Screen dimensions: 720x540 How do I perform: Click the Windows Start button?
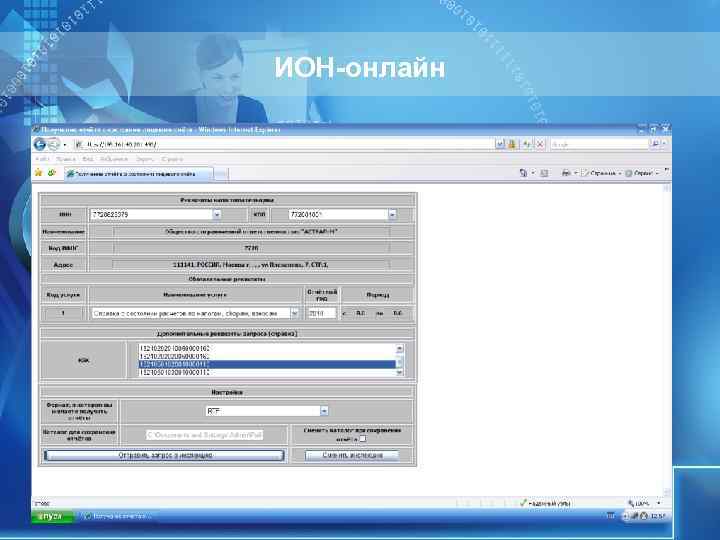[51, 516]
